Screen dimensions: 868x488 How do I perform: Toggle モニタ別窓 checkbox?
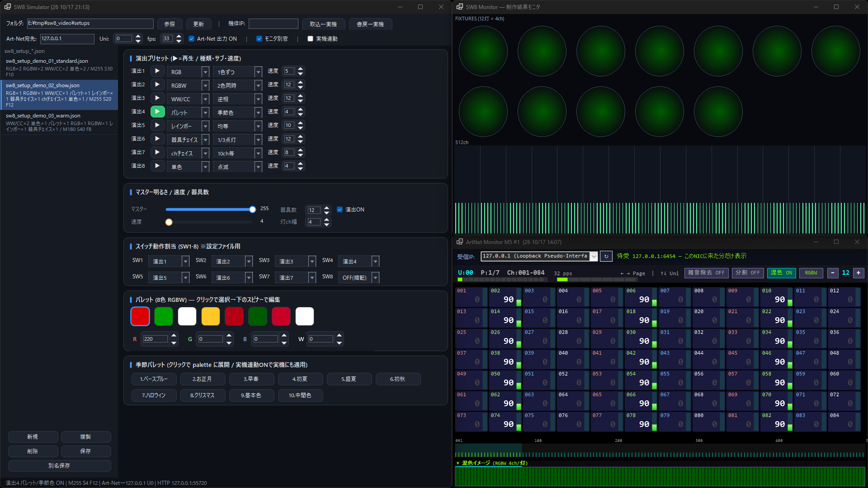[259, 39]
